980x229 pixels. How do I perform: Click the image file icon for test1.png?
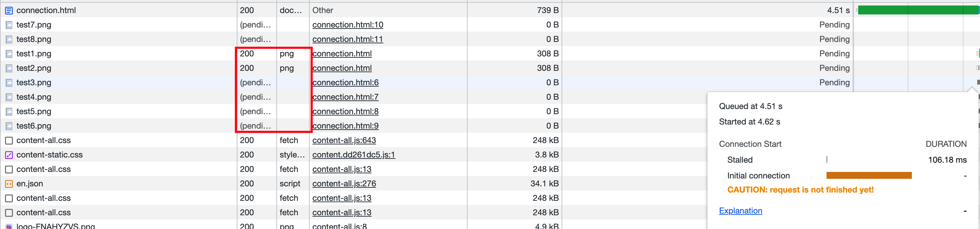[x=9, y=54]
